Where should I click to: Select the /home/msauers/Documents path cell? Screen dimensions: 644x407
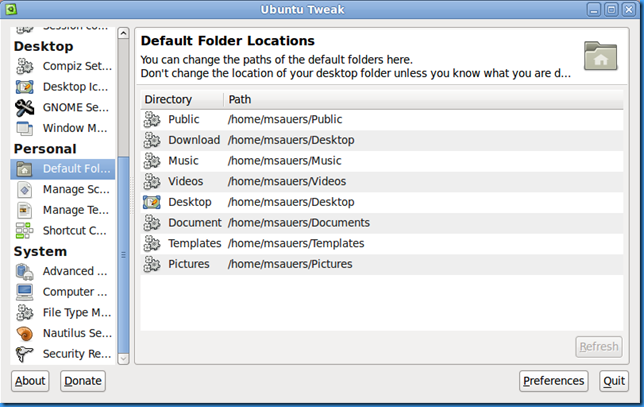[299, 223]
